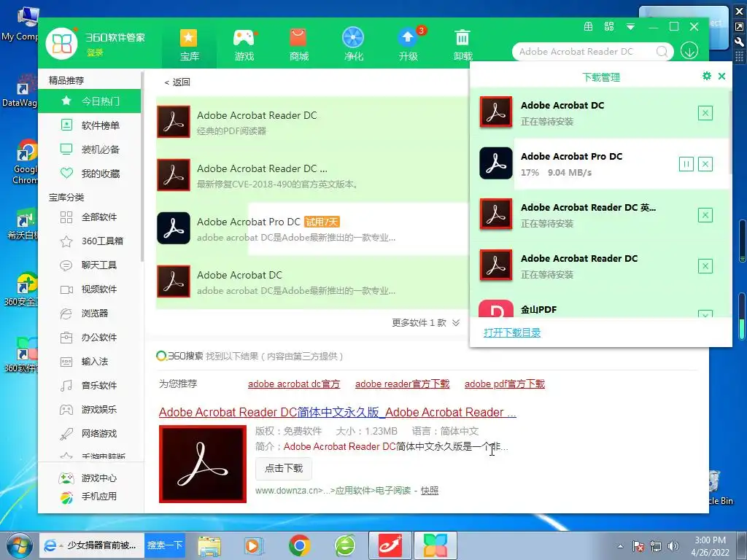747x560 pixels.
Task: Open download manager settings gear
Action: [x=706, y=76]
